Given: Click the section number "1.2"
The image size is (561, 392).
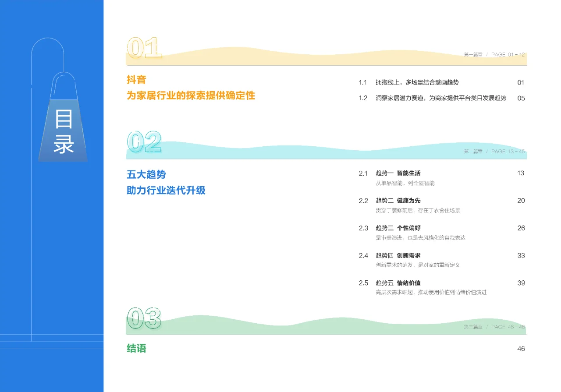Looking at the screenshot, I should pos(363,98).
